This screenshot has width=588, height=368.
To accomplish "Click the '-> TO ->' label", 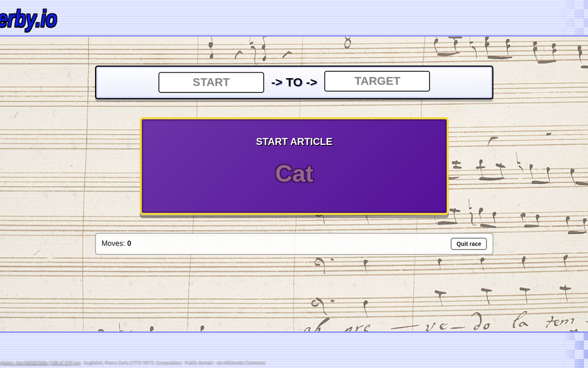I will [294, 82].
